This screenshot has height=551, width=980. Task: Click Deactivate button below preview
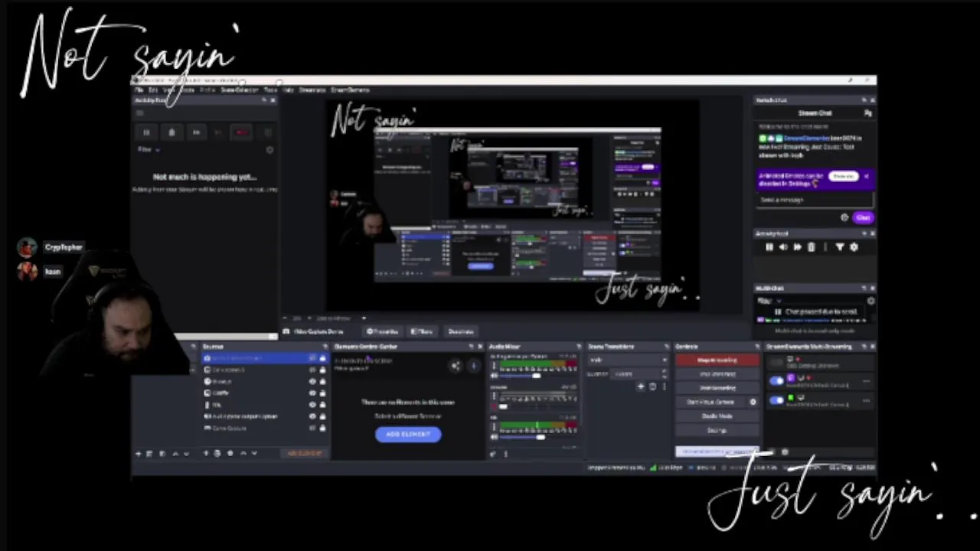(x=461, y=331)
